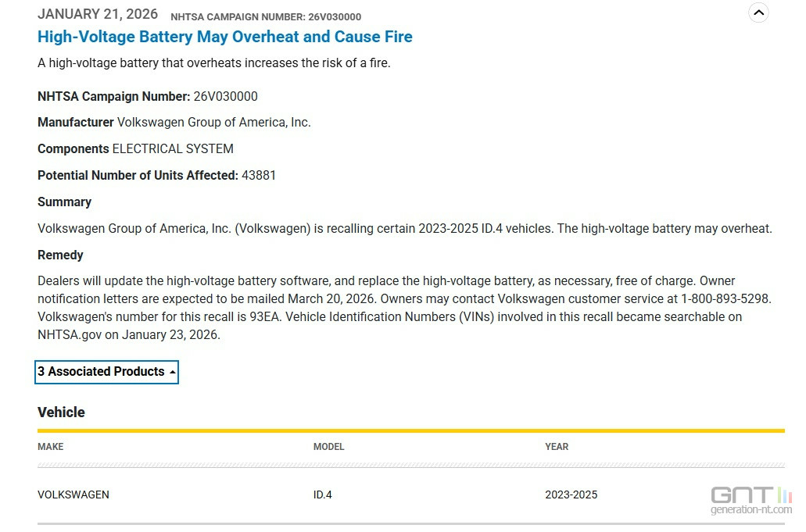806x532 pixels.
Task: Collapse the recall with the chevron-up button
Action: pos(758,12)
